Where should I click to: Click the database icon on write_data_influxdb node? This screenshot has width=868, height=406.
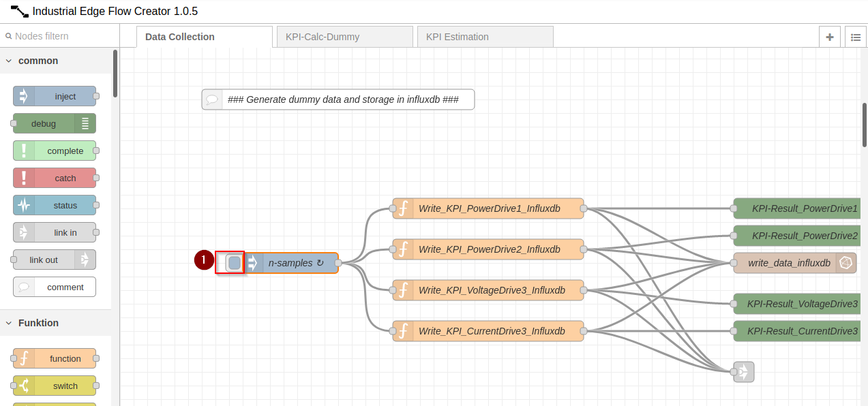tap(845, 263)
